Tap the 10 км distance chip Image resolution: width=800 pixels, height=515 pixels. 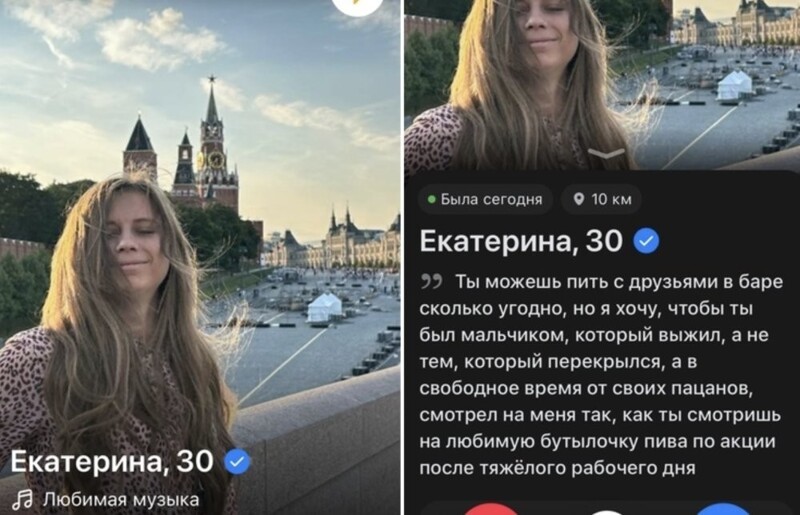tap(602, 199)
